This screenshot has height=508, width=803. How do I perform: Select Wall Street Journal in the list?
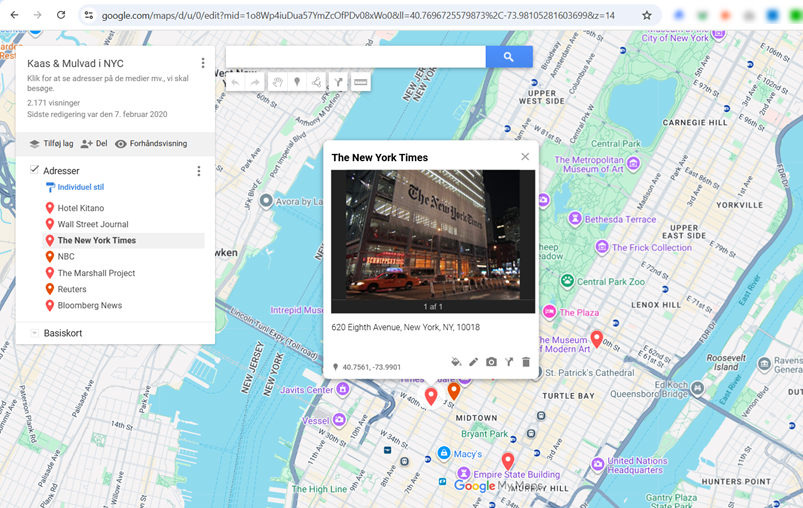click(x=93, y=224)
